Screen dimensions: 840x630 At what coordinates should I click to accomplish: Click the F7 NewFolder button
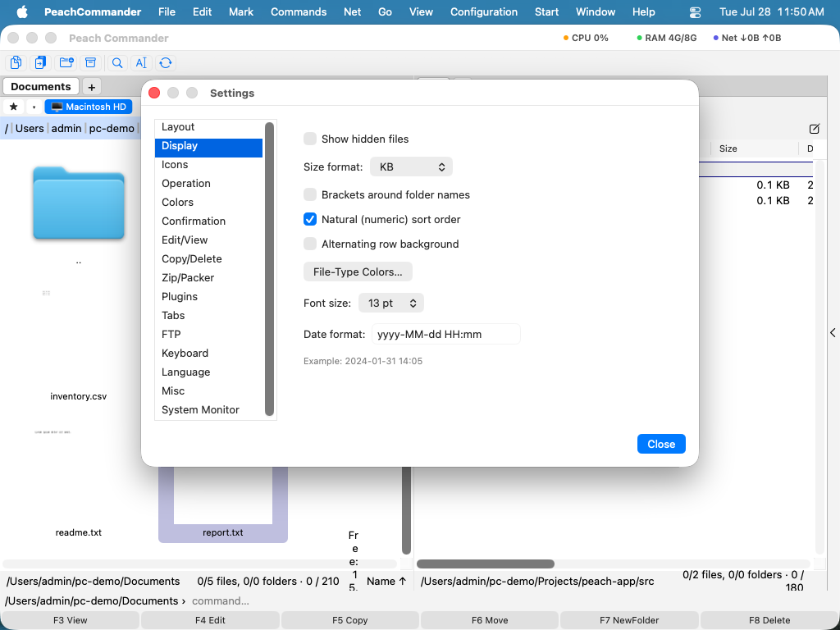[629, 620]
